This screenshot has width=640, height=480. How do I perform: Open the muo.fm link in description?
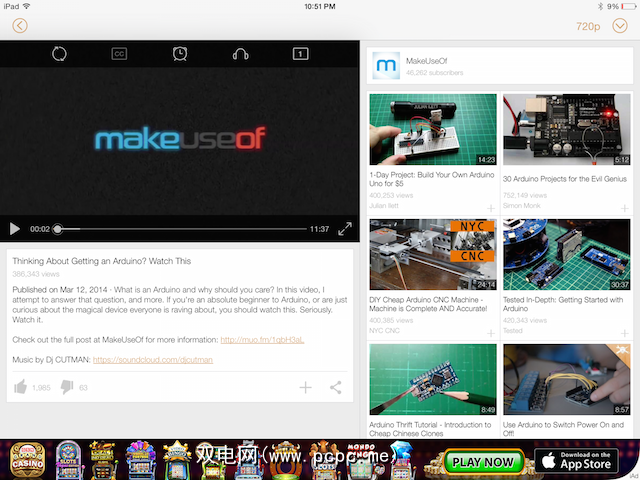tap(262, 340)
